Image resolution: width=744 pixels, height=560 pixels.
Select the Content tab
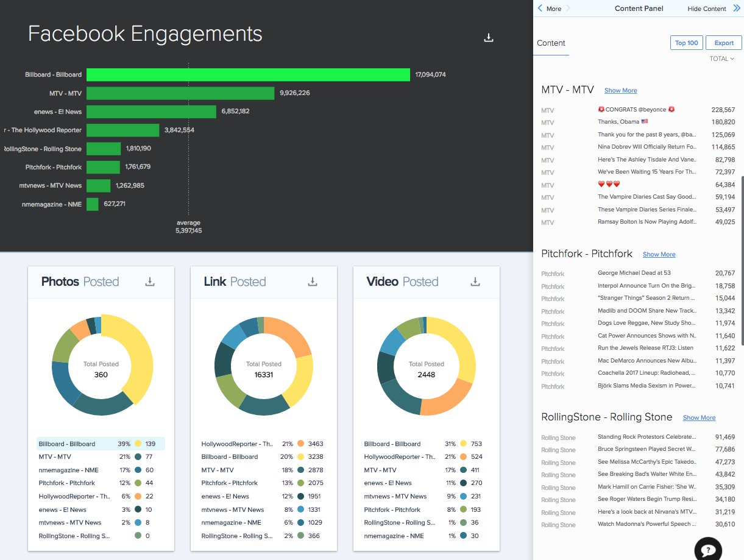[x=551, y=43]
